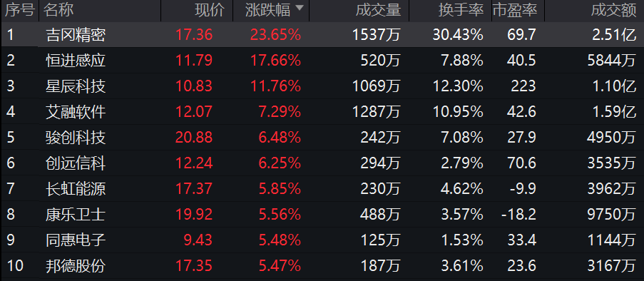Click the 序号 column header

tap(19, 11)
